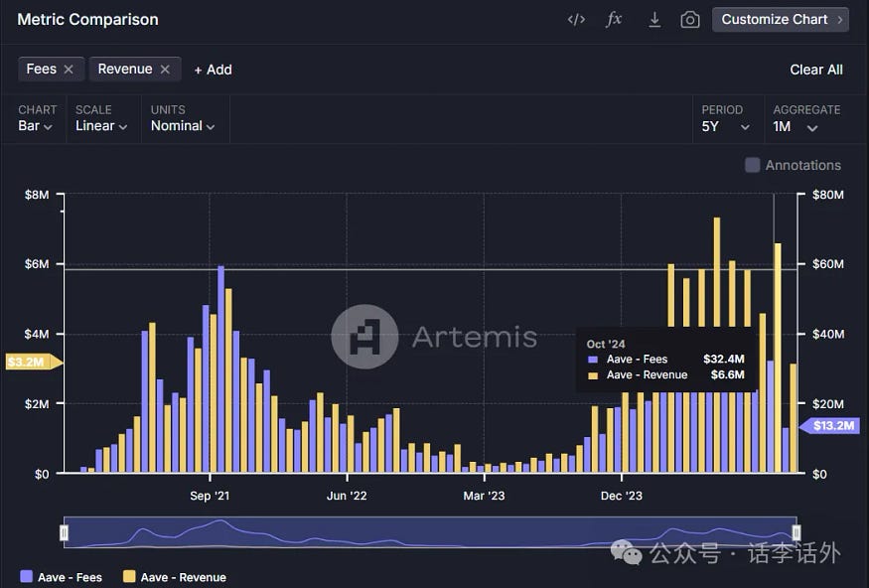The height and width of the screenshot is (588, 869).
Task: Click the $60M right axis label
Action: (x=828, y=264)
